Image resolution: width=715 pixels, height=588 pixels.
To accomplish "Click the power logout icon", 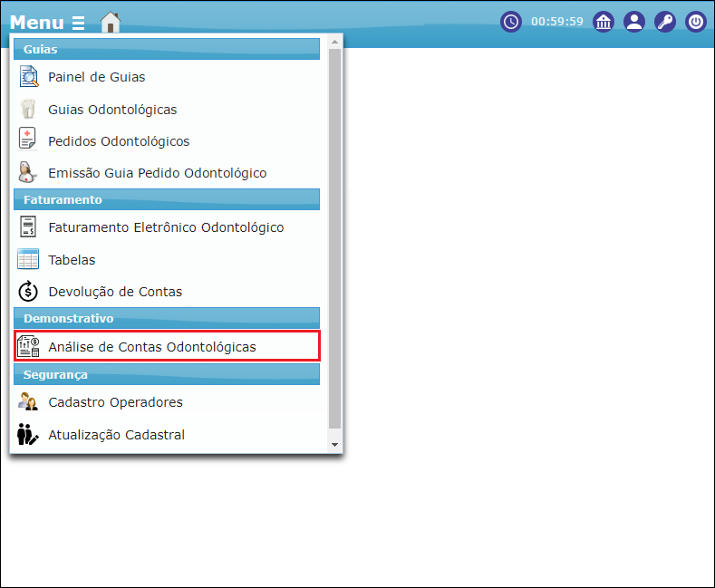I will pyautogui.click(x=696, y=22).
